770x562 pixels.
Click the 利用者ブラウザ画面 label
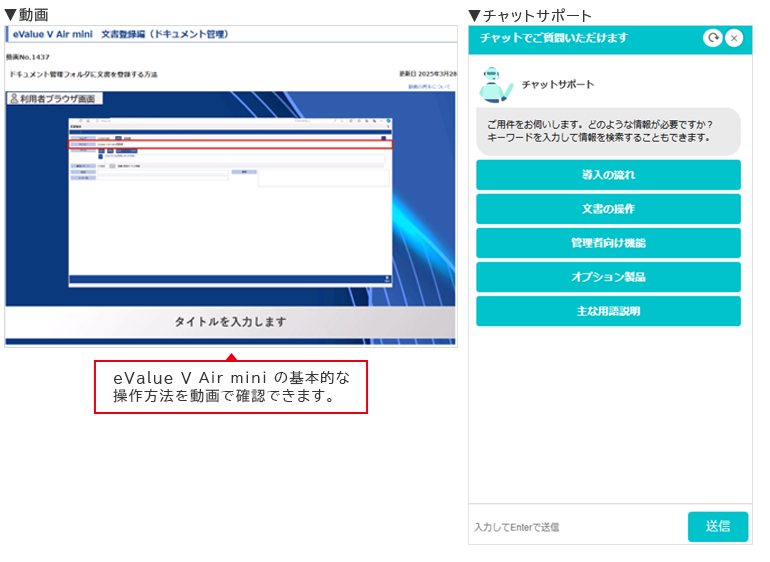[x=55, y=99]
